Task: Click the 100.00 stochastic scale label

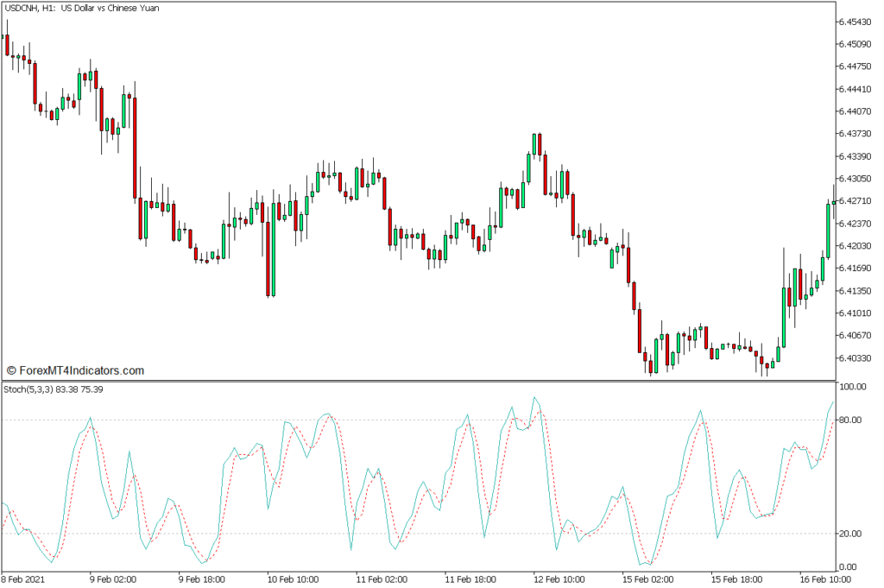Action: [852, 388]
